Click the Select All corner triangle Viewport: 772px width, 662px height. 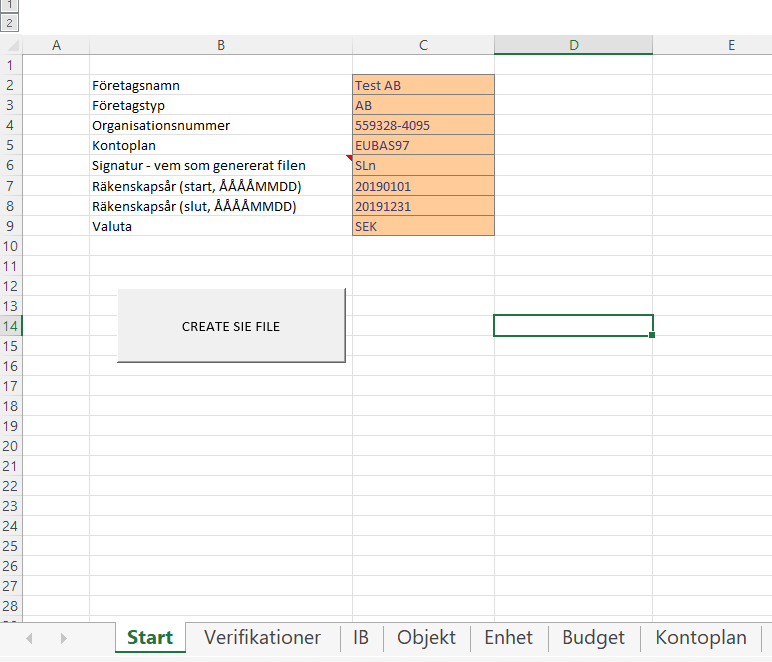(11, 45)
